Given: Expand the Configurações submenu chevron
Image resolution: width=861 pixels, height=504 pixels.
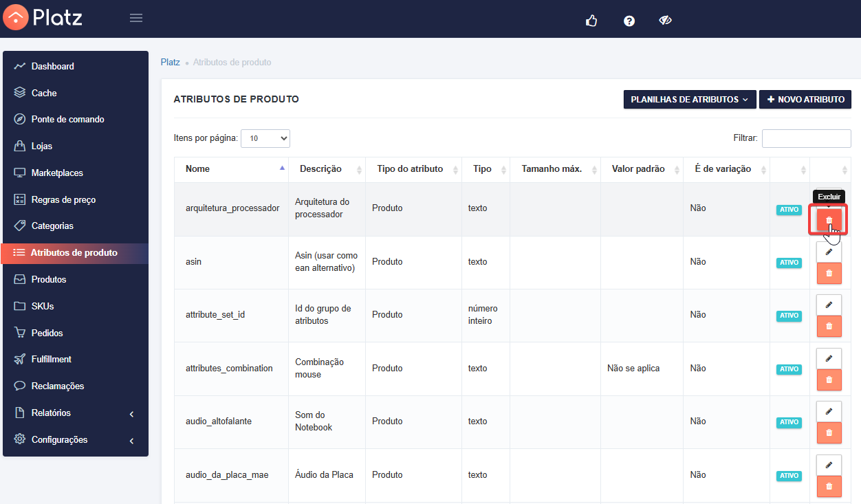Looking at the screenshot, I should point(131,440).
